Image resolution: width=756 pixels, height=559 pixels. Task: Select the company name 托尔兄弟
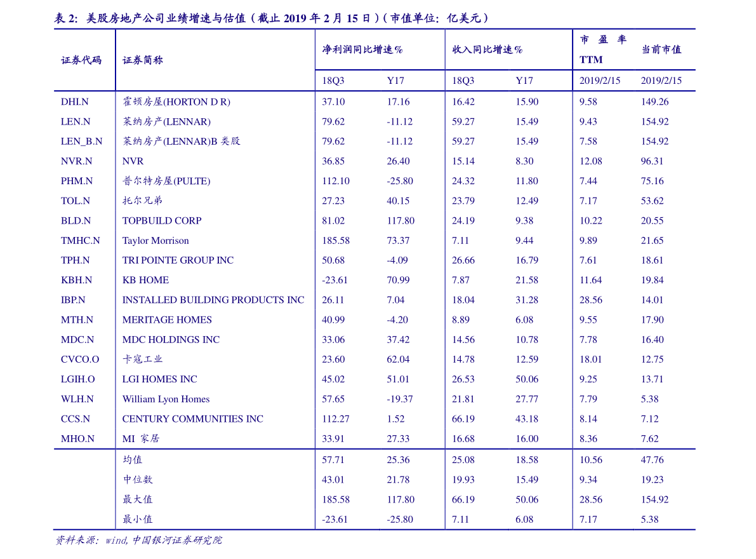point(142,201)
